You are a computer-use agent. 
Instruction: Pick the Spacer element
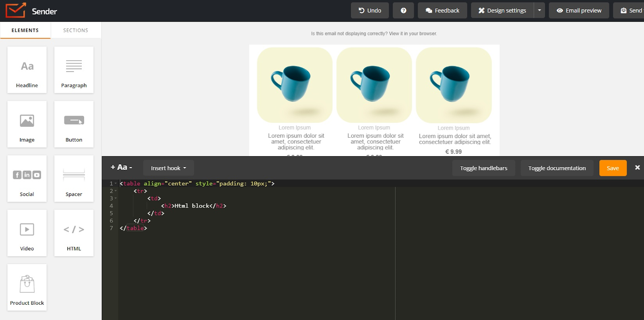74,179
